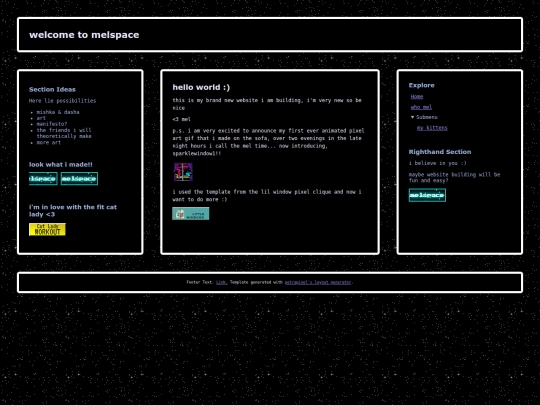Click the Footer 'Link.' hyperlink

pos(221,282)
